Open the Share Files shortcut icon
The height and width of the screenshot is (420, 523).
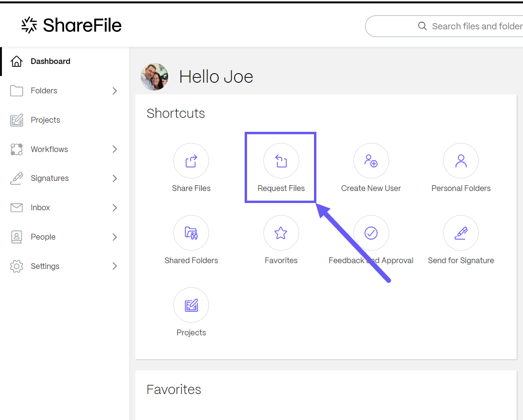click(x=191, y=161)
